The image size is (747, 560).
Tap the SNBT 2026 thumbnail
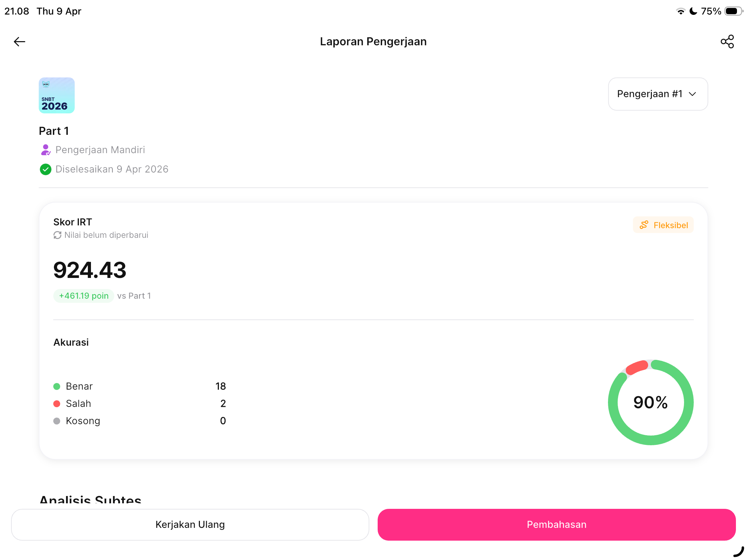pos(57,95)
